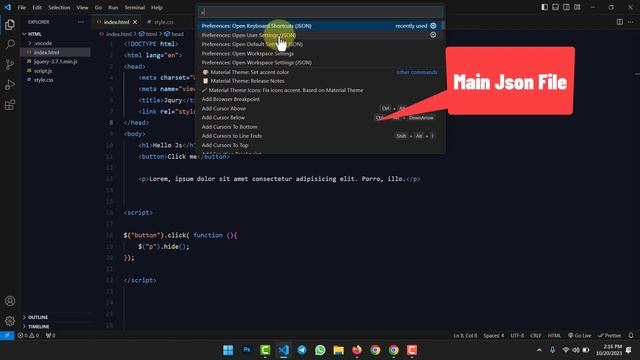
Task: Change language mode HTML in status bar
Action: pyautogui.click(x=554, y=336)
